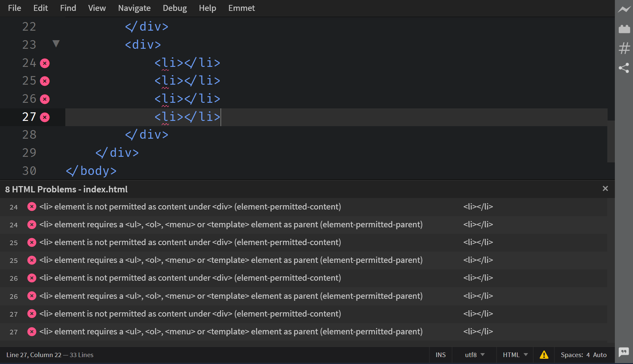Click the Spaces indentation toggle
633x364 pixels.
pyautogui.click(x=572, y=355)
